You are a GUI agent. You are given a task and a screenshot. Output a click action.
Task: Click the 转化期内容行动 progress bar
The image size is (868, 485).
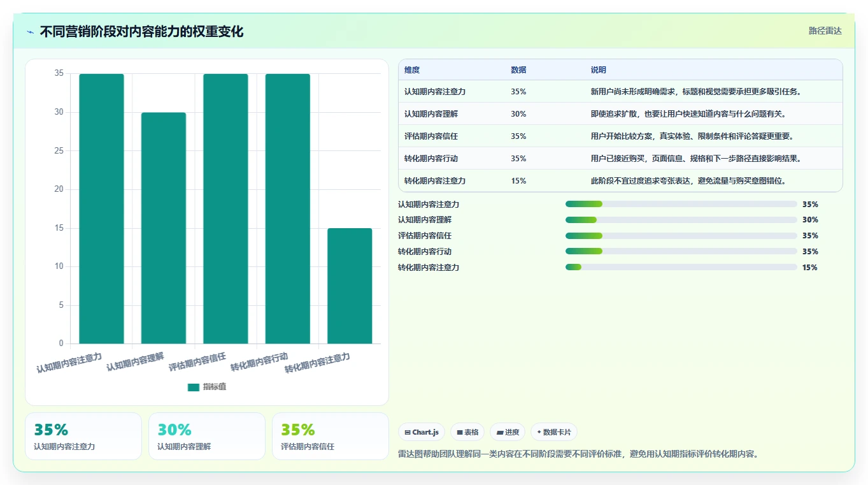click(681, 252)
